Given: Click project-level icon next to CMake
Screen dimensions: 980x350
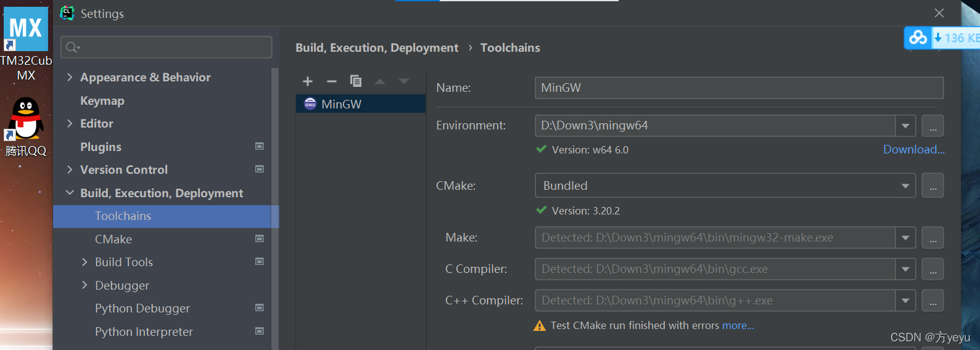Looking at the screenshot, I should (x=260, y=239).
